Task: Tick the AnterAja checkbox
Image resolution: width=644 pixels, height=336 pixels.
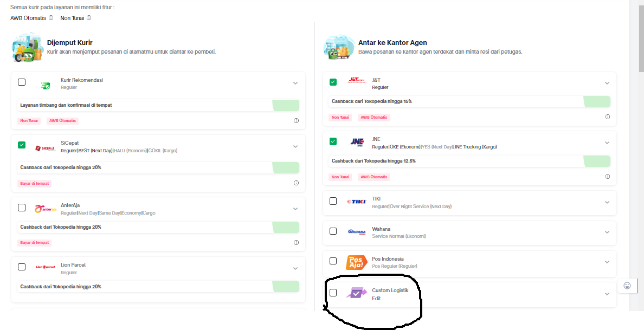Action: tap(22, 208)
